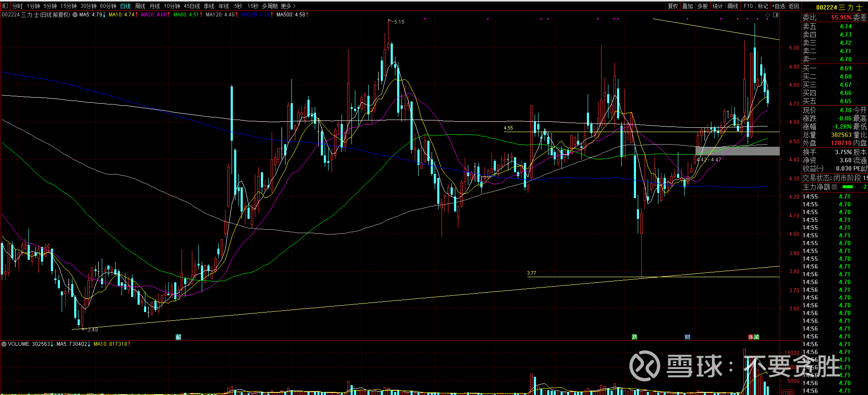Activate the 画线 drawing tool
This screenshot has height=395, width=868.
pos(733,6)
